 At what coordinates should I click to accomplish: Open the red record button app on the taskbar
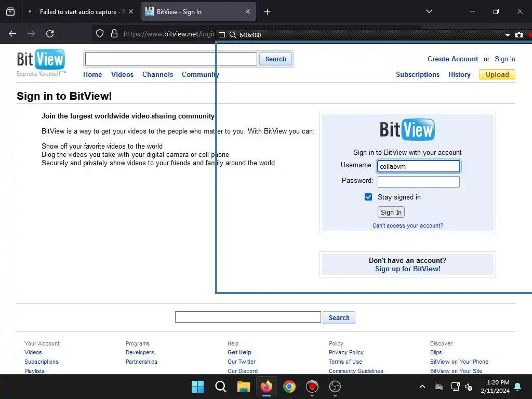312,387
